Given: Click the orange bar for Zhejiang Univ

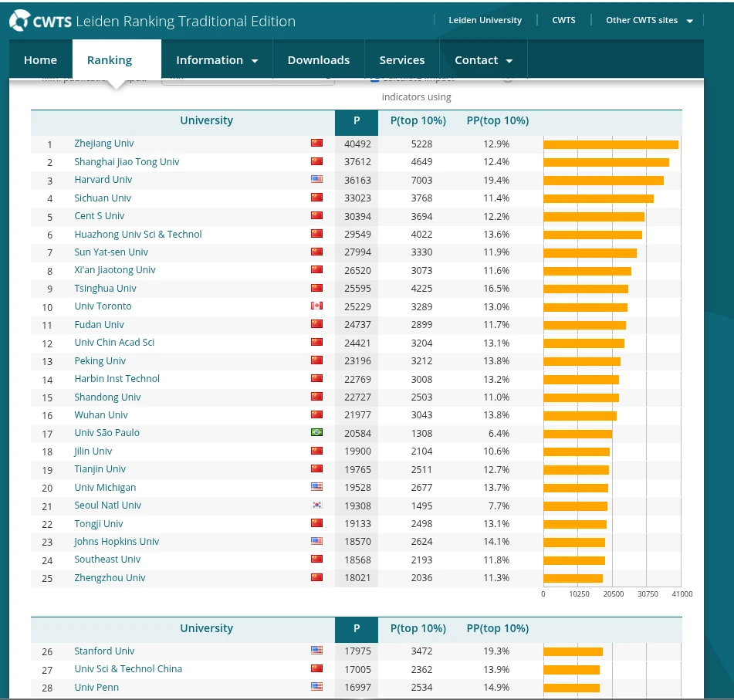Looking at the screenshot, I should click(610, 144).
